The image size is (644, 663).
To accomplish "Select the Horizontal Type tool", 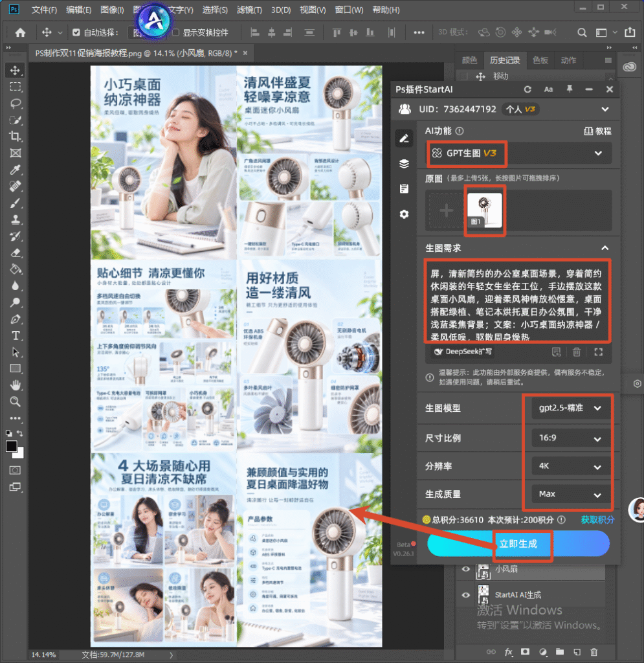I will 16,335.
